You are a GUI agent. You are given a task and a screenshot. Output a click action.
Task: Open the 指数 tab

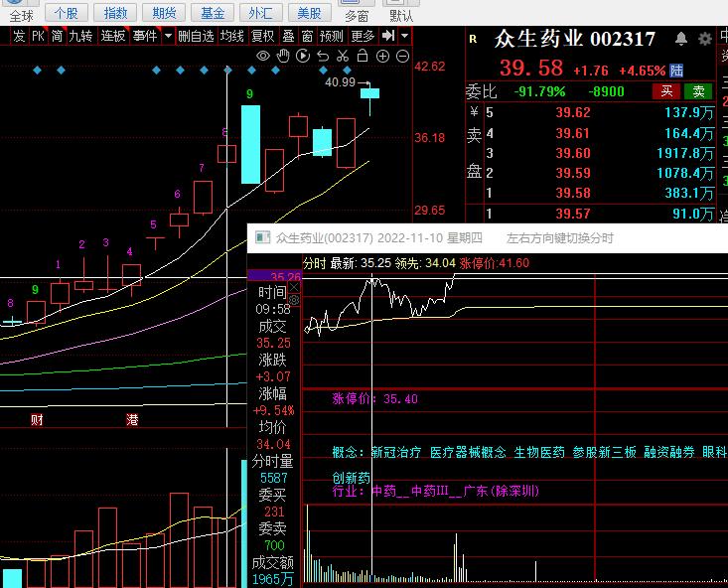[115, 13]
